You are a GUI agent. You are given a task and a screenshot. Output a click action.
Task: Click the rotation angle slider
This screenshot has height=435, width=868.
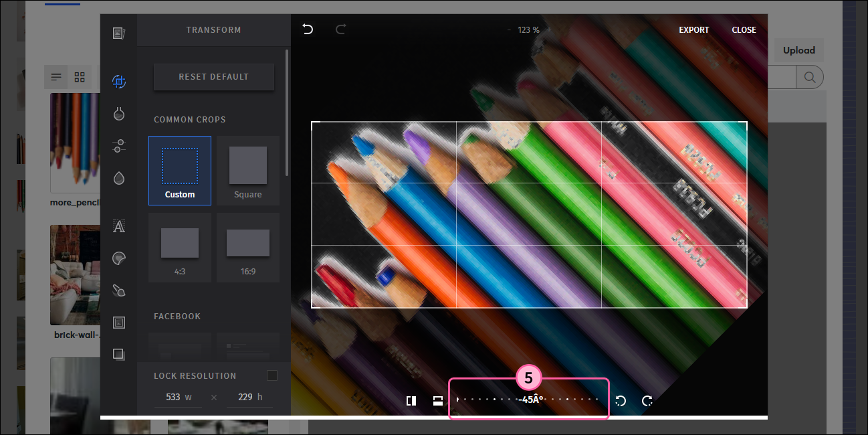(x=528, y=400)
